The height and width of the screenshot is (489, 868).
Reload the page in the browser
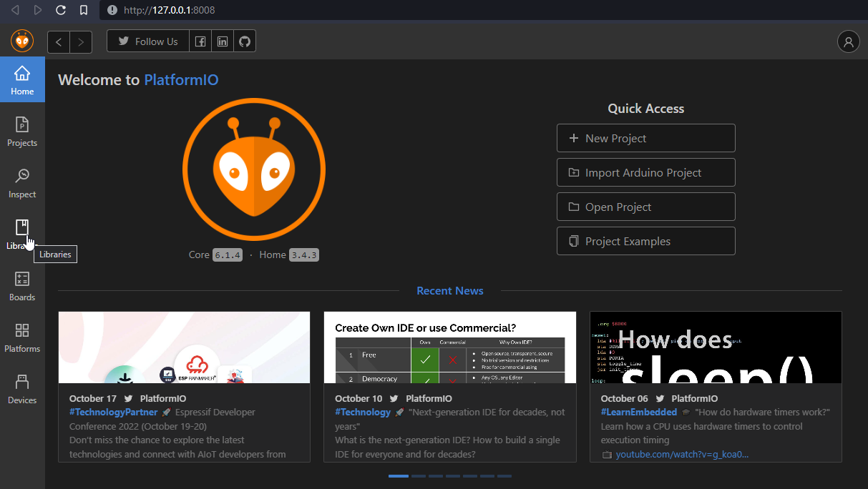click(61, 10)
